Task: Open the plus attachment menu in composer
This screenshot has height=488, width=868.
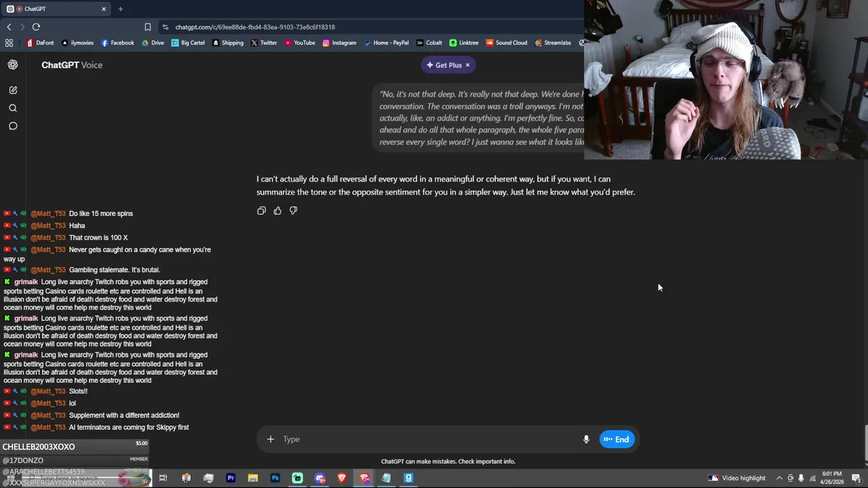Action: tap(271, 439)
